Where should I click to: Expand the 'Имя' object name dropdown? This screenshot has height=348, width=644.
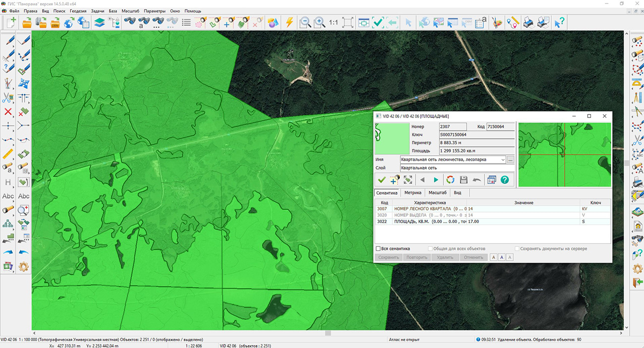(x=503, y=160)
